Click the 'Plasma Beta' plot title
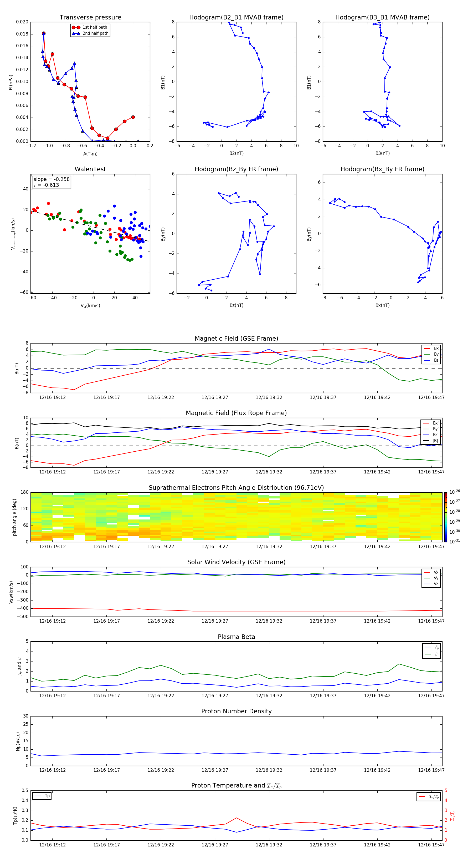Viewport: 473px width, 868px height. [x=236, y=637]
